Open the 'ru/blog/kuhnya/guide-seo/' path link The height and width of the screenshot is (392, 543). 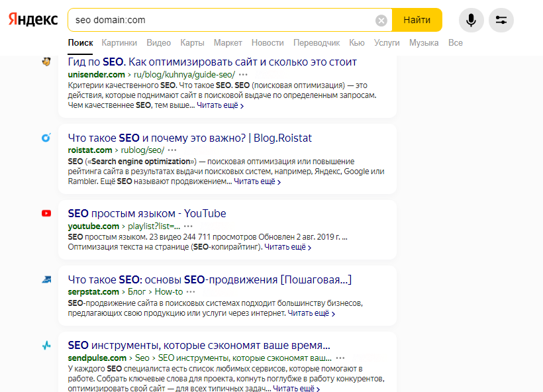pyautogui.click(x=184, y=74)
